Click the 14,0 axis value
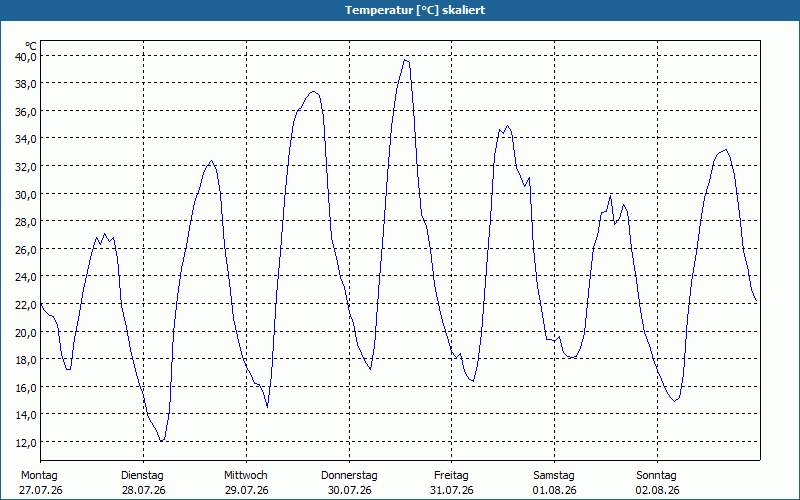 pos(26,415)
